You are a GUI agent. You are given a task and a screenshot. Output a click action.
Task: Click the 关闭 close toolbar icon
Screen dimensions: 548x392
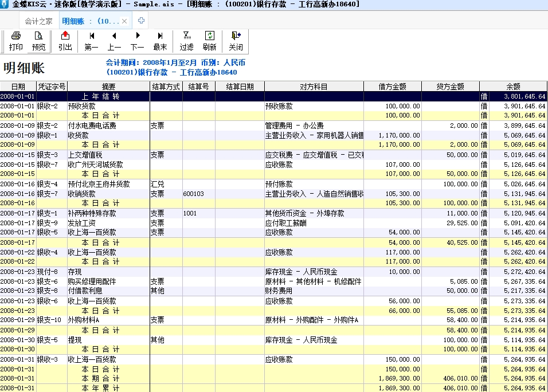(x=236, y=41)
